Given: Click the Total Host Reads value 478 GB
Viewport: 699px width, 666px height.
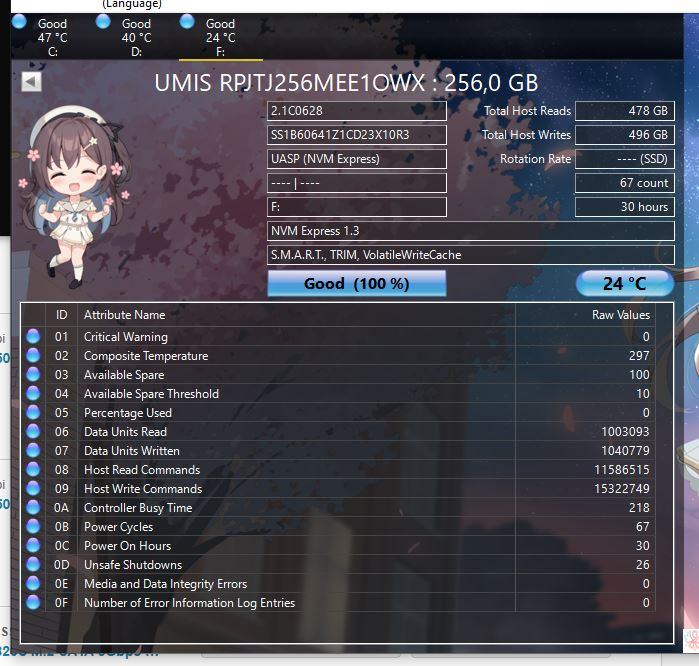Looking at the screenshot, I should point(625,111).
